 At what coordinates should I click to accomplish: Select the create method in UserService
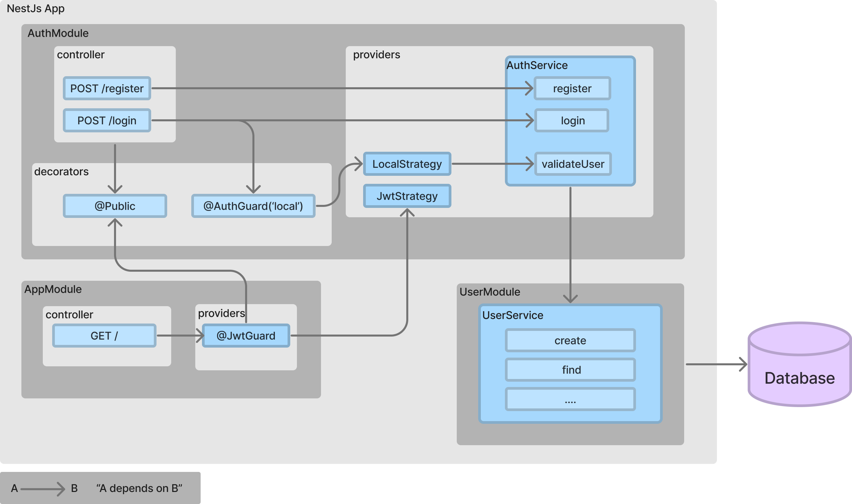coord(570,340)
